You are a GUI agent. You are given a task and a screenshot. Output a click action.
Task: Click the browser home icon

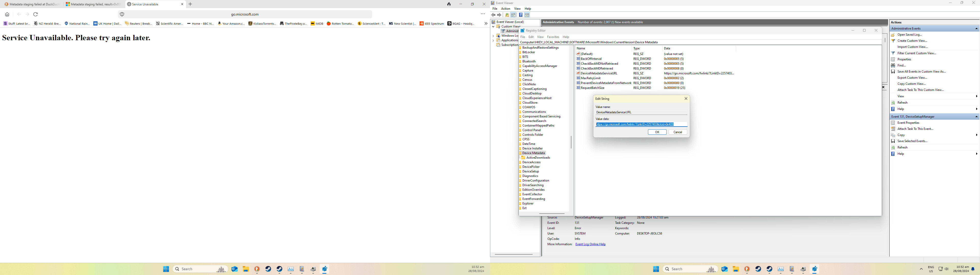point(7,15)
